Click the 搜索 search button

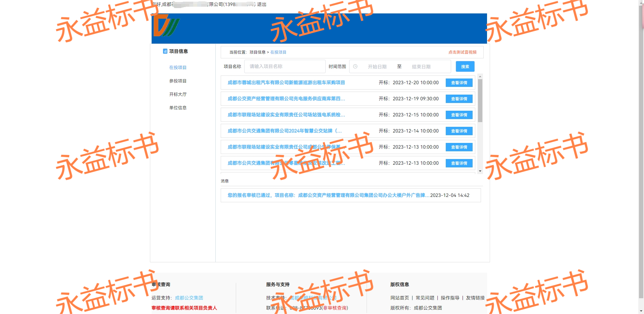pyautogui.click(x=465, y=66)
